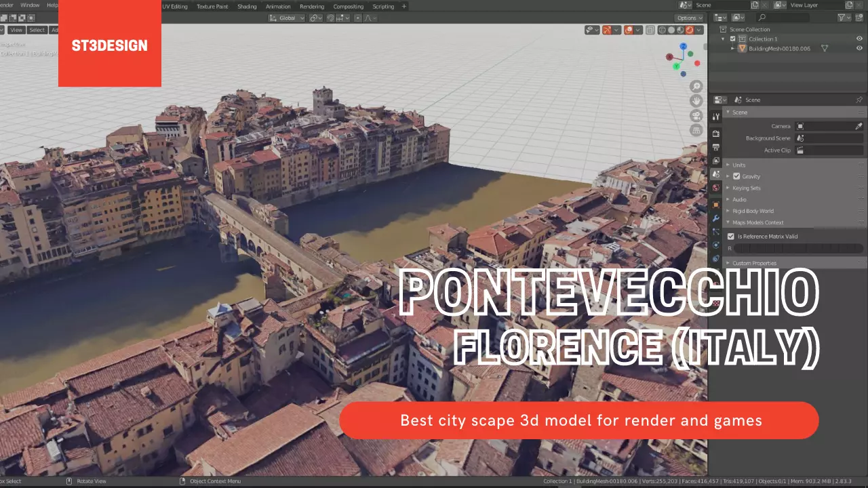Expand the BuildingMesh-00180.006 tree arrow
Screen dimensions: 868x488
click(732, 48)
